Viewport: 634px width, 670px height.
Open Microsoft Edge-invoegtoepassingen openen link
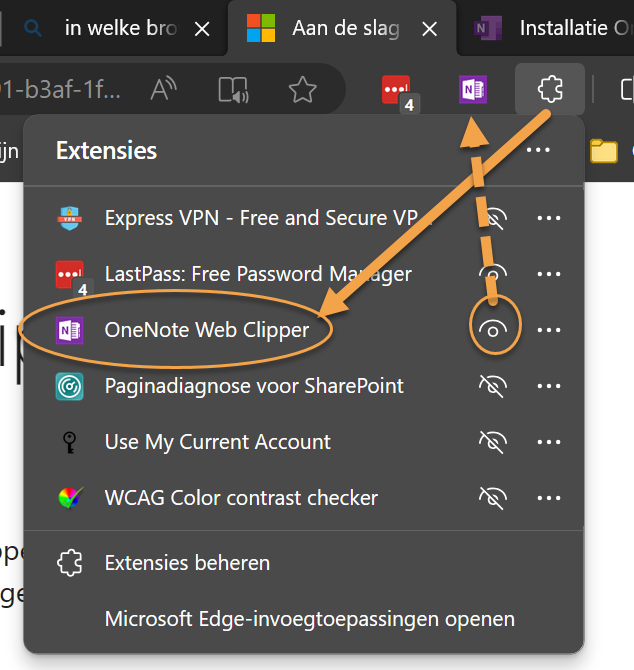pyautogui.click(x=309, y=619)
